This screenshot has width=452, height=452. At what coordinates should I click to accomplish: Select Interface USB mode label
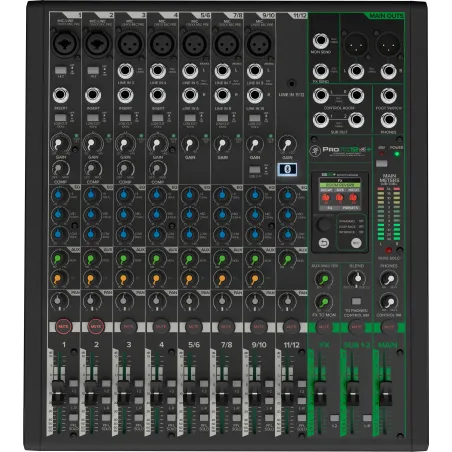click(347, 232)
